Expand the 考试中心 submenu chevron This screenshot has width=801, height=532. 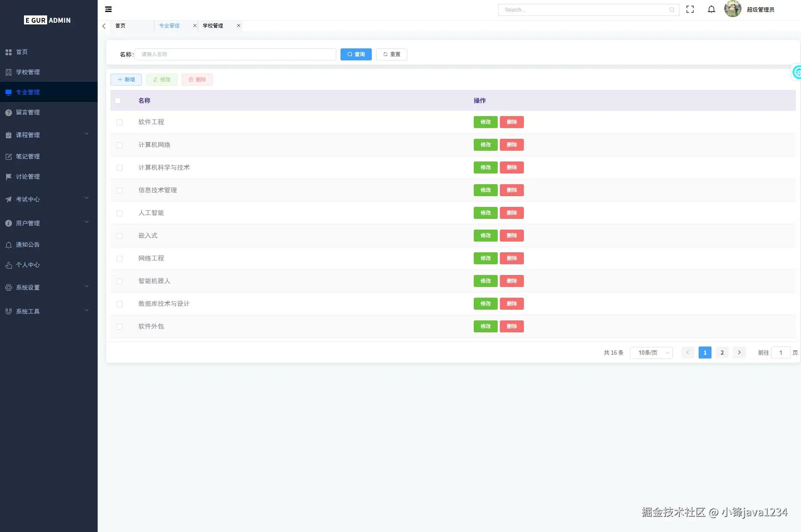87,198
